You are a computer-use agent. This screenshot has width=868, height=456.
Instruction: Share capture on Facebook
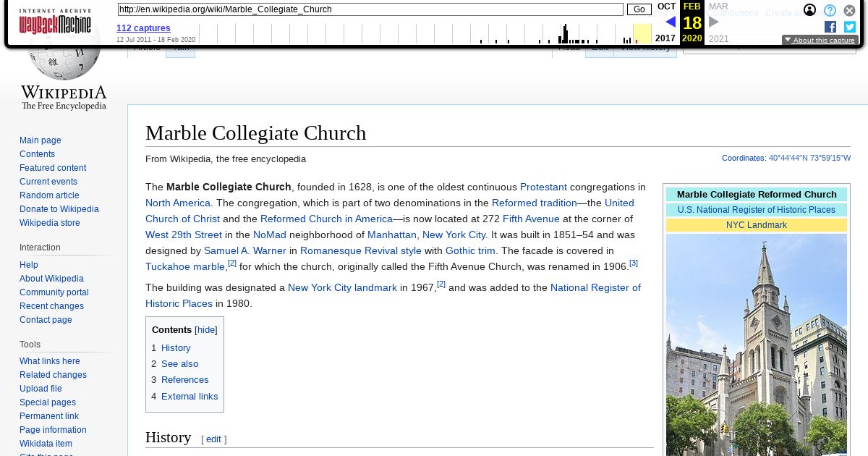pos(830,27)
